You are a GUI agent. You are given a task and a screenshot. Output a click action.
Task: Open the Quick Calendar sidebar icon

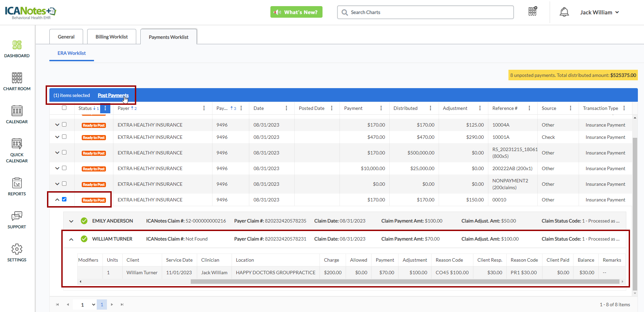[17, 150]
